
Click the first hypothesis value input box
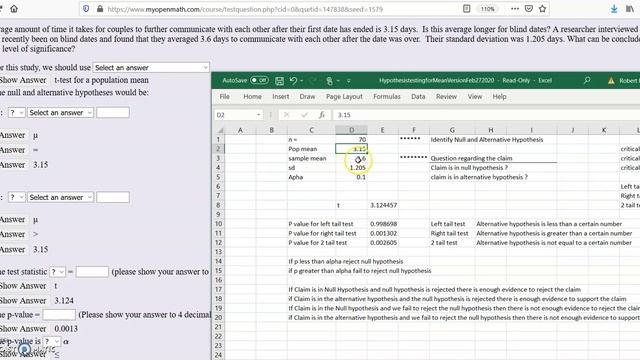pos(113,113)
